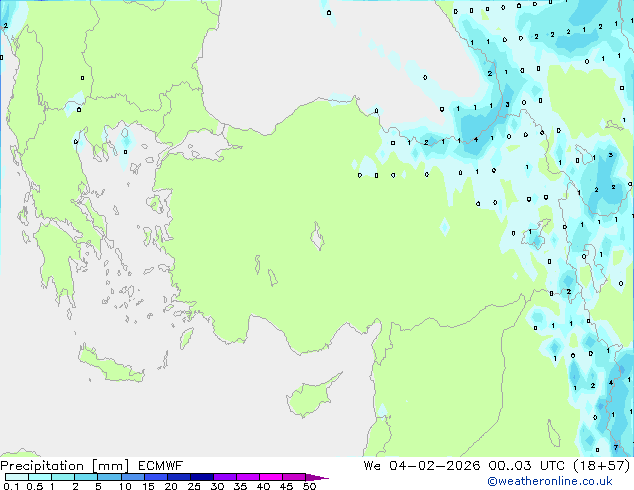Pick the 15–20 mm blue legend swatch
The image size is (634, 490).
(155, 477)
